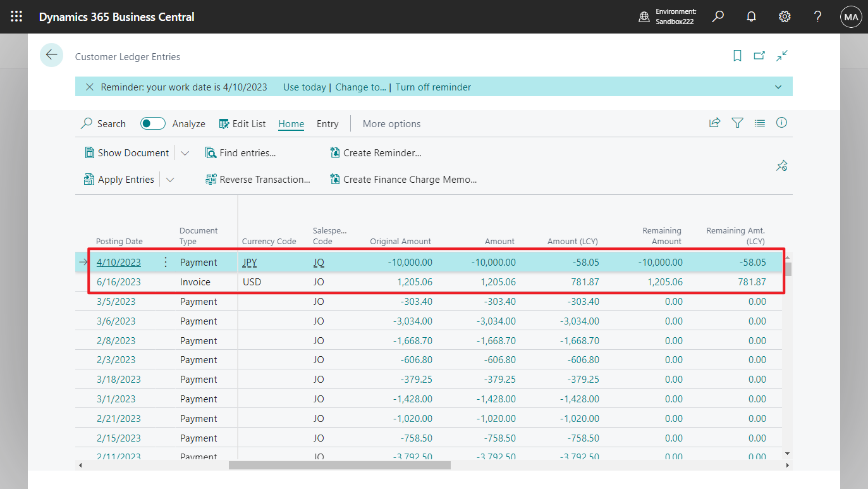This screenshot has height=489, width=868.
Task: Switch to the Entry tab
Action: (x=327, y=123)
